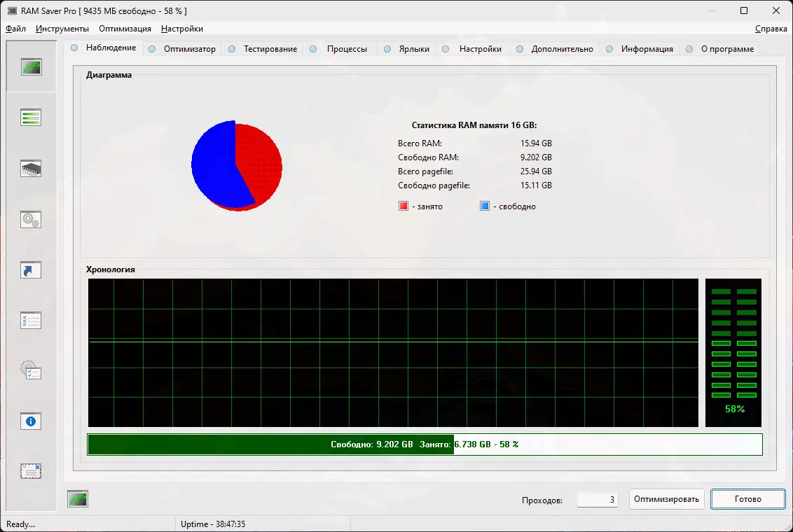Open the about program sidebar icon

31,471
